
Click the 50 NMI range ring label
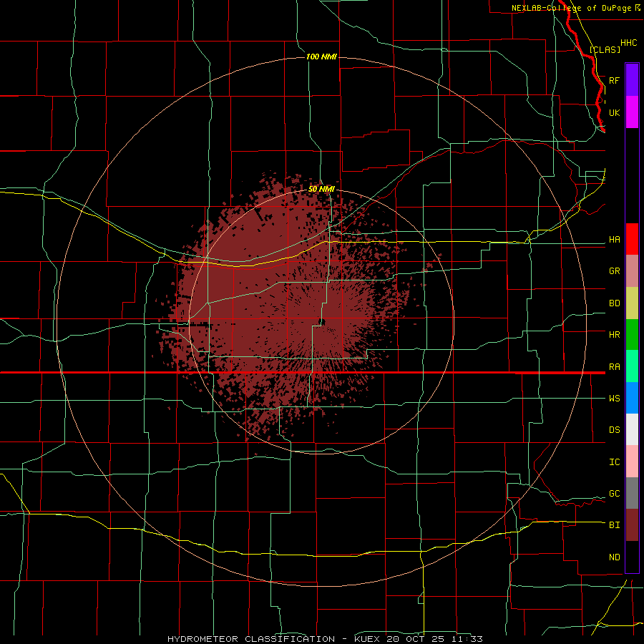pyautogui.click(x=321, y=189)
